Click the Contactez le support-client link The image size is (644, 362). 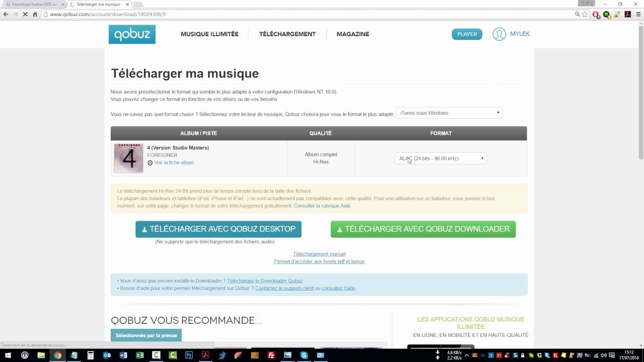pyautogui.click(x=284, y=288)
